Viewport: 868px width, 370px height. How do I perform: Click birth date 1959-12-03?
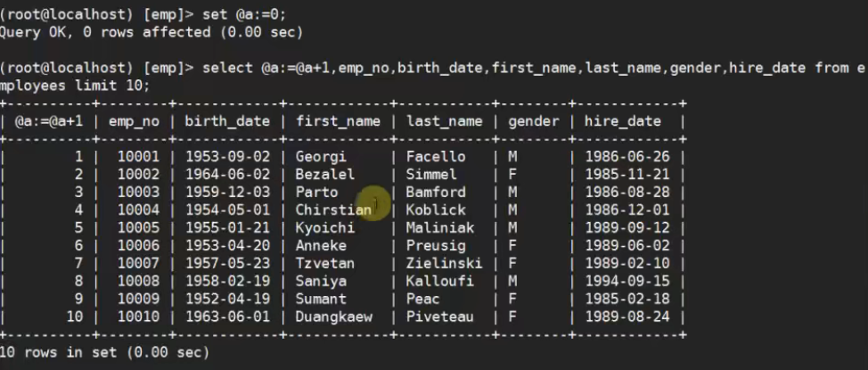[x=227, y=193]
